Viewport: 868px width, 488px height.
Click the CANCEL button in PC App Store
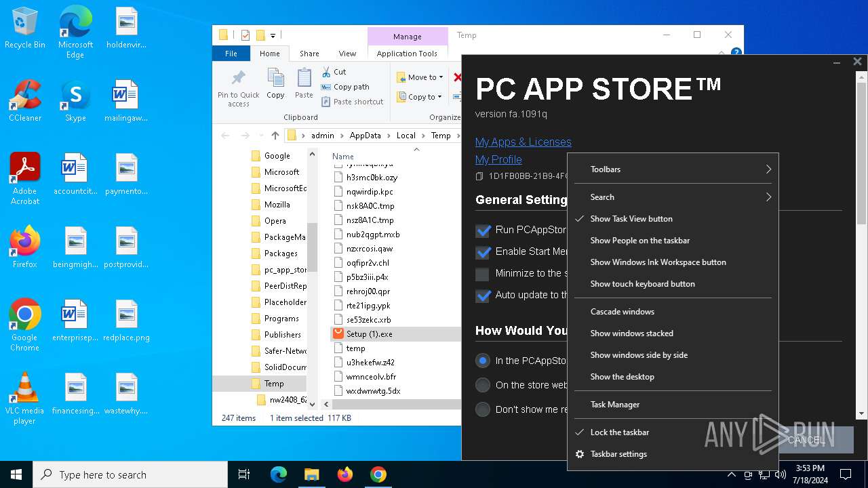pos(807,440)
